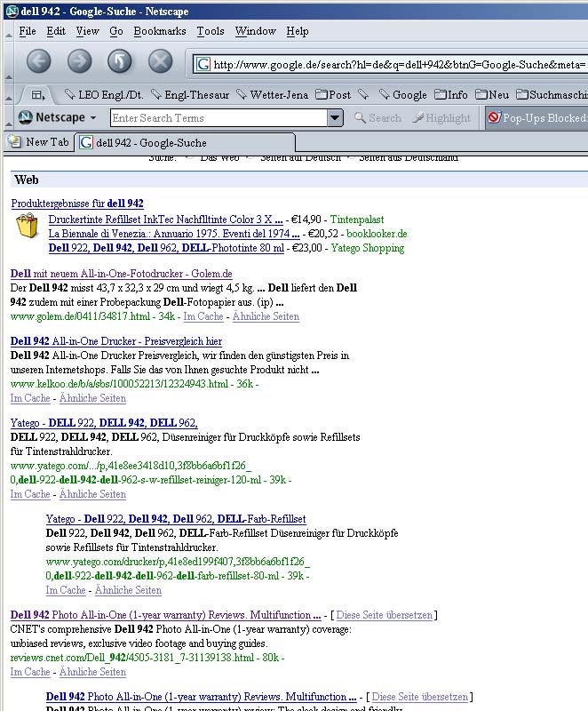Open indented Dell 942 Photo Reviews result
This screenshot has width=588, height=711.
[x=201, y=697]
